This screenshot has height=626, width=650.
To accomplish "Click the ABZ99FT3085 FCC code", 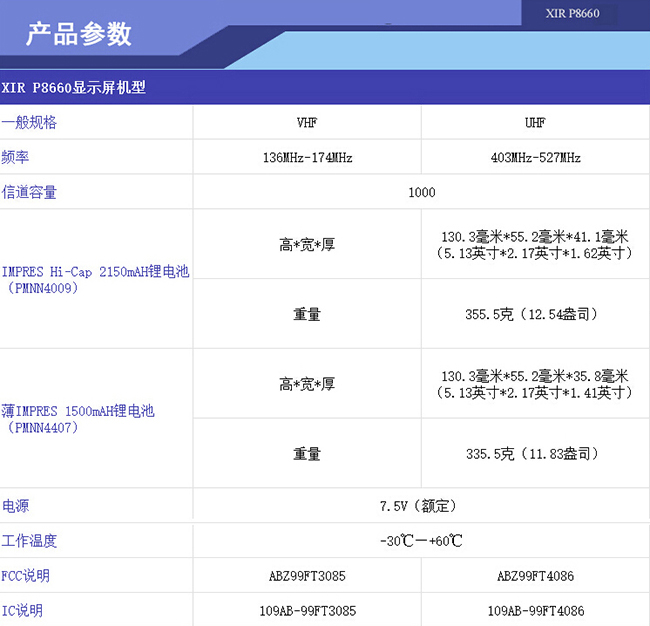I will 307,576.
